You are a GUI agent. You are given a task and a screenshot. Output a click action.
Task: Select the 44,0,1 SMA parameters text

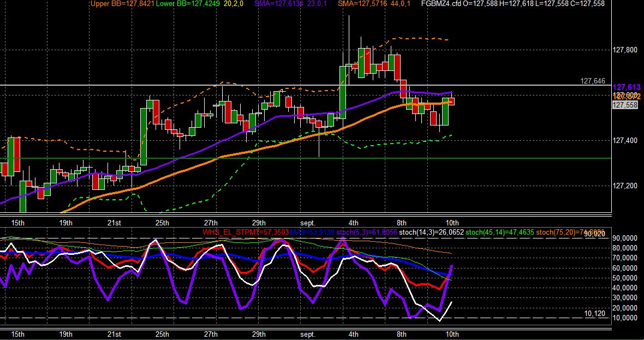pyautogui.click(x=399, y=4)
